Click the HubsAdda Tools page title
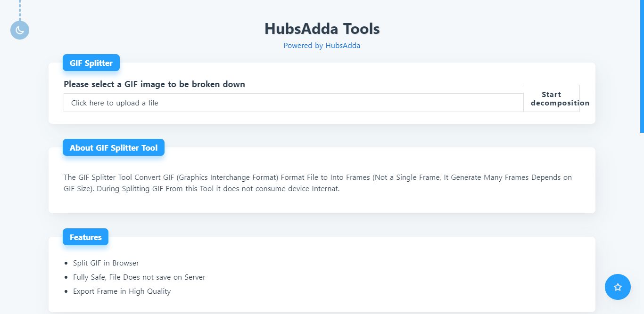644x314 pixels. pos(322,29)
